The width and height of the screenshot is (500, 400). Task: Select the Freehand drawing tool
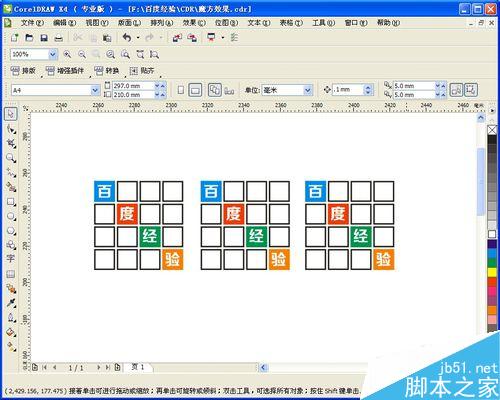(11, 173)
